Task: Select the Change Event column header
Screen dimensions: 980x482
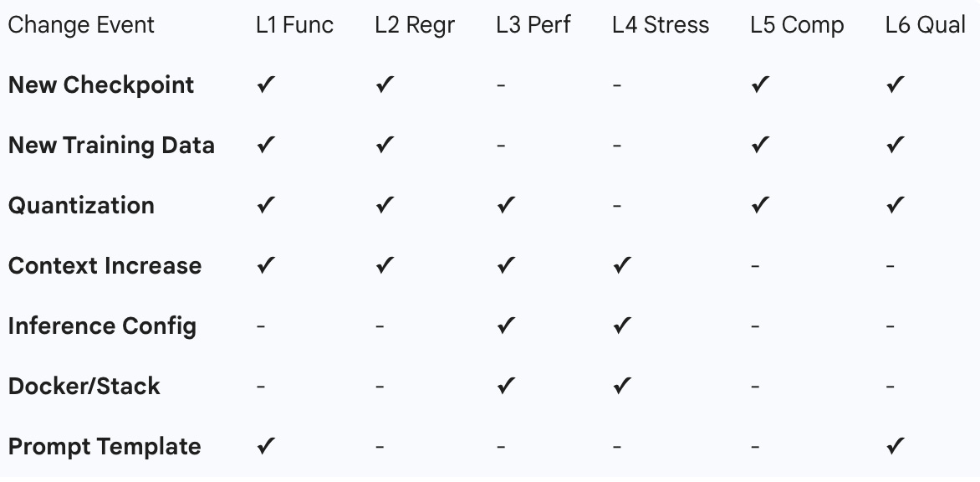Action: [x=80, y=25]
